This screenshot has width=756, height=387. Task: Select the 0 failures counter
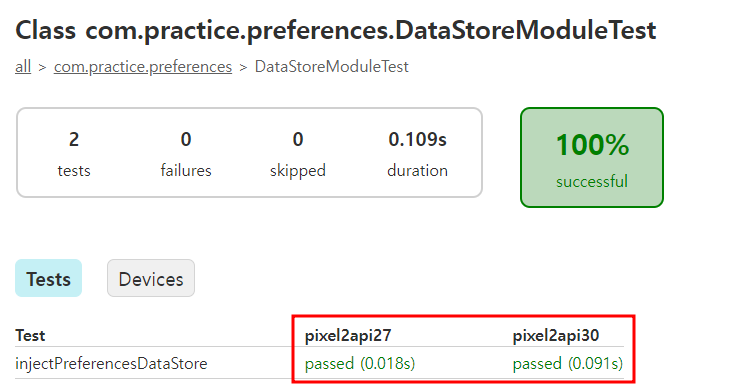(x=186, y=153)
